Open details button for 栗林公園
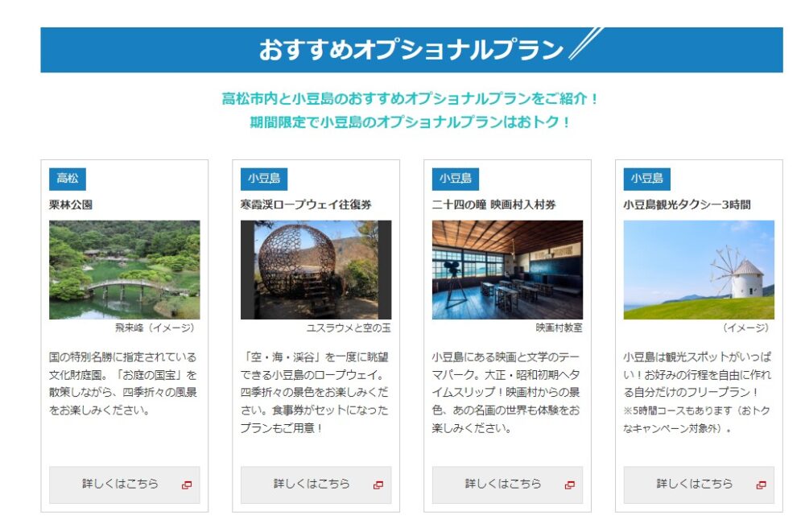This screenshot has width=805, height=532. [124, 485]
